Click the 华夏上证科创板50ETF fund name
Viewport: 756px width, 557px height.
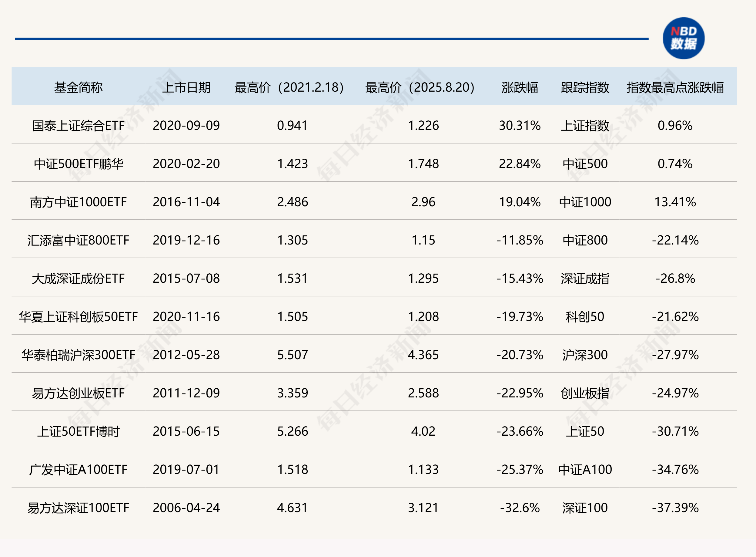click(78, 317)
